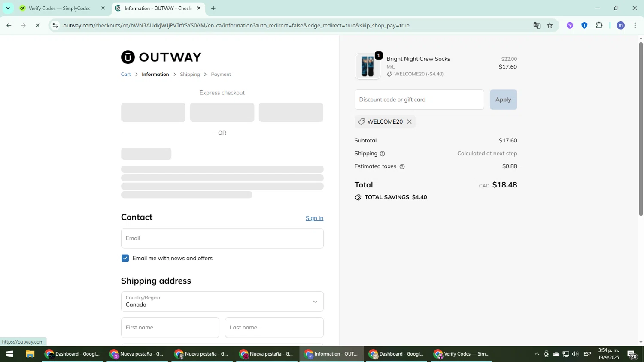The width and height of the screenshot is (644, 362).
Task: Open network settings tray icon
Action: click(x=566, y=354)
